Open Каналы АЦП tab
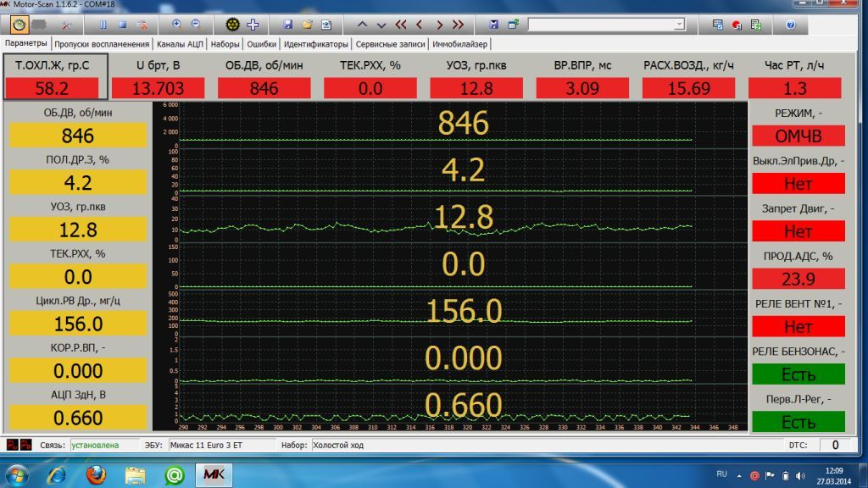The image size is (868, 488). point(180,44)
